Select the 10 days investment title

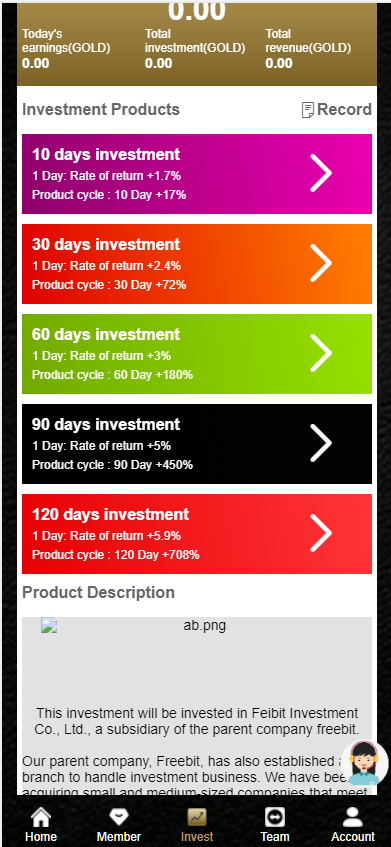click(106, 154)
